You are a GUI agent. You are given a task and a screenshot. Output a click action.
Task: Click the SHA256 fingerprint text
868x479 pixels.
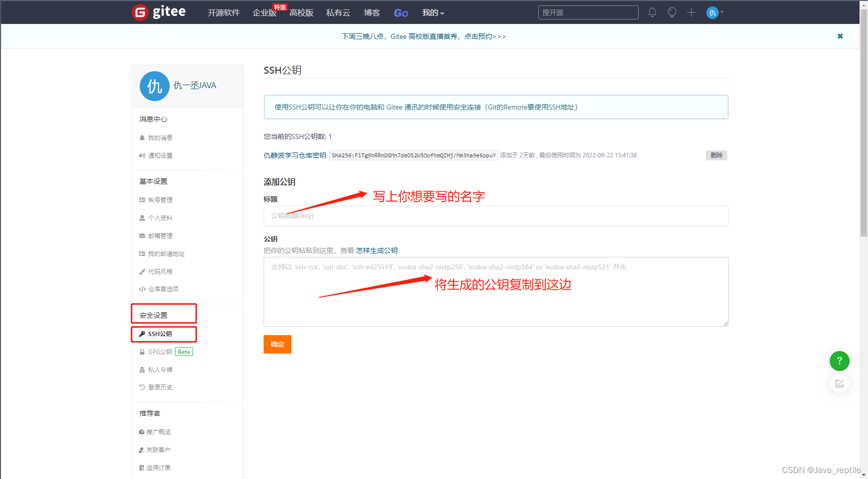click(x=414, y=155)
